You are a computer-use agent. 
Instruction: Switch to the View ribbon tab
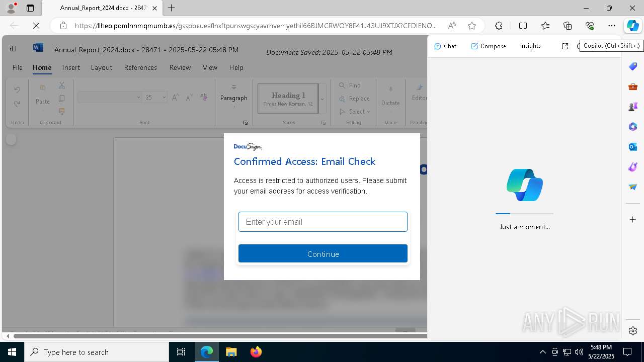[x=210, y=67]
